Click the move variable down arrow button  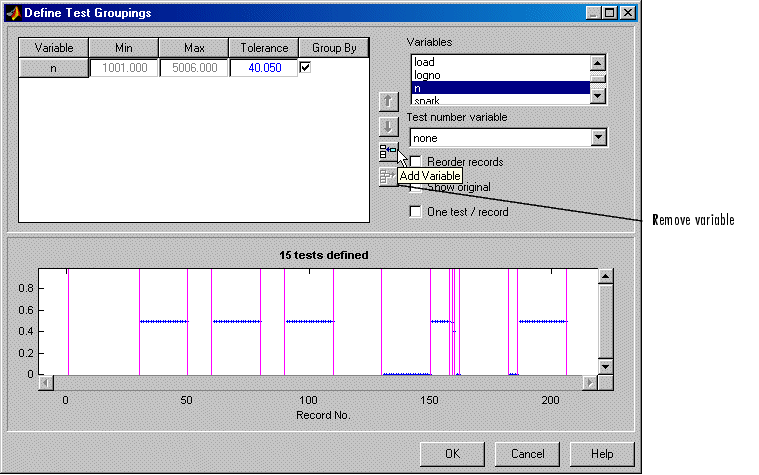tap(388, 127)
